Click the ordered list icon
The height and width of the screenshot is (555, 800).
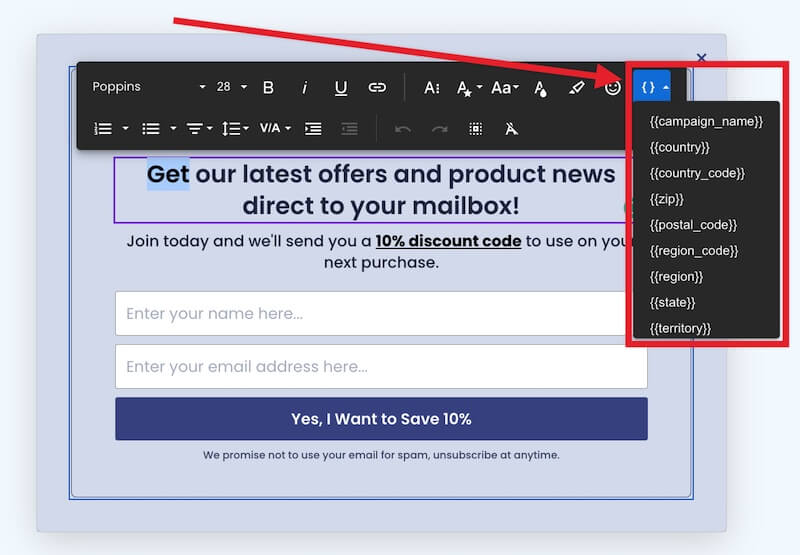pyautogui.click(x=103, y=129)
